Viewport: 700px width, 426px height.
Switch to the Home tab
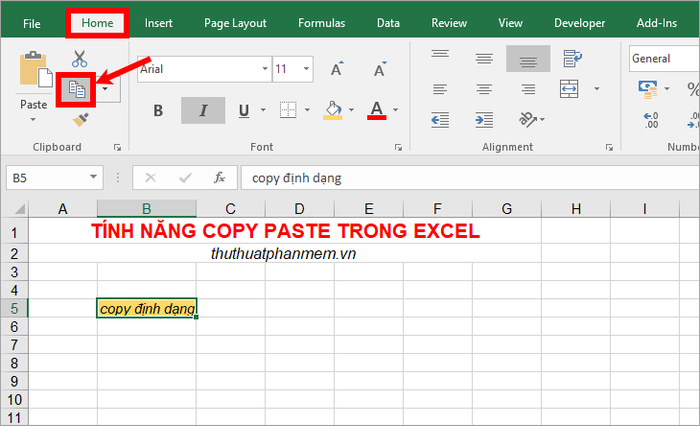click(97, 23)
